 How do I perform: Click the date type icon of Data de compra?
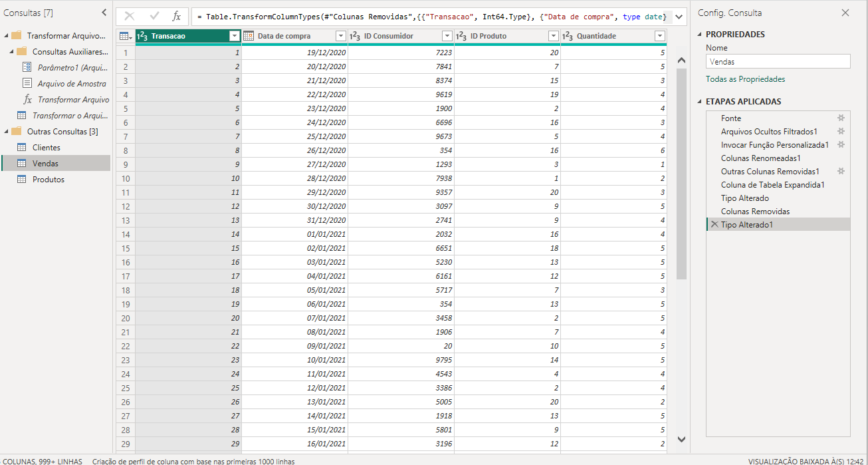click(x=249, y=36)
